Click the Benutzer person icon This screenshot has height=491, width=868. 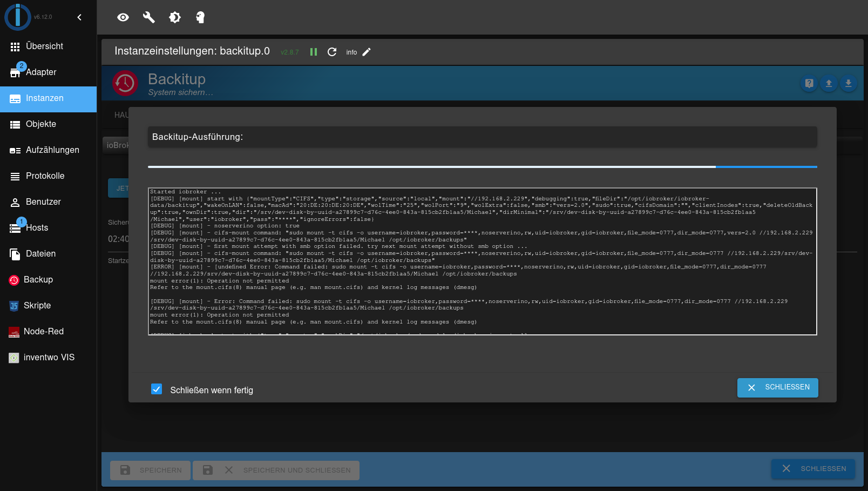[x=15, y=203]
